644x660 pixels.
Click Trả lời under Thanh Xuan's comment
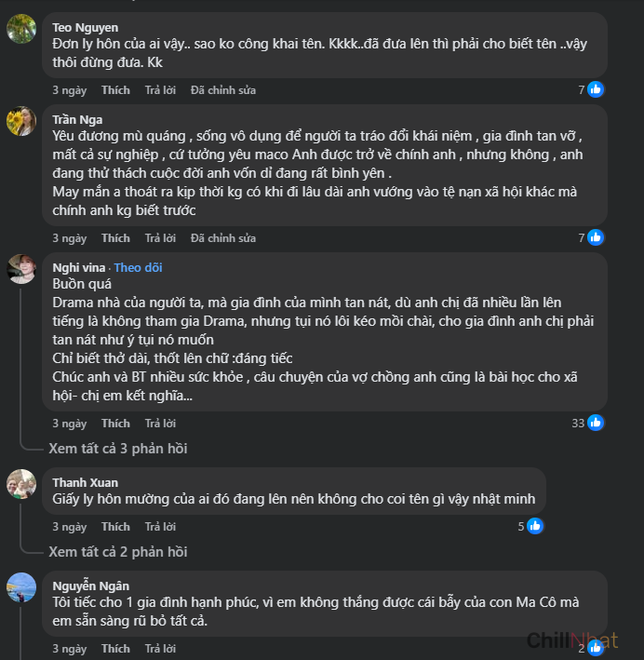(160, 527)
